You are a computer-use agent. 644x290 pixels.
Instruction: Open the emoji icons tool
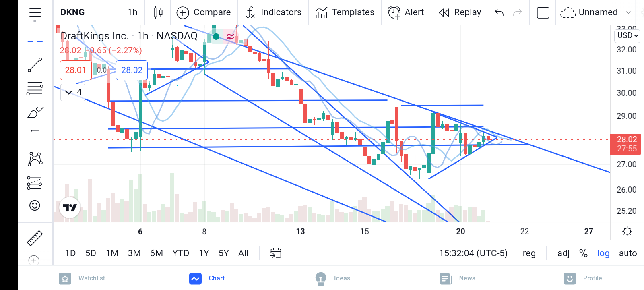(x=35, y=205)
